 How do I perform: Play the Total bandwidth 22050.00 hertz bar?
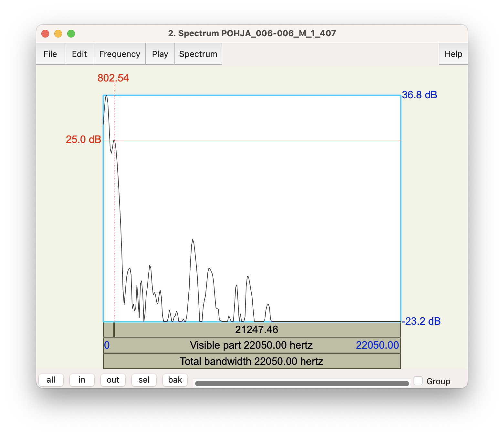coord(252,361)
